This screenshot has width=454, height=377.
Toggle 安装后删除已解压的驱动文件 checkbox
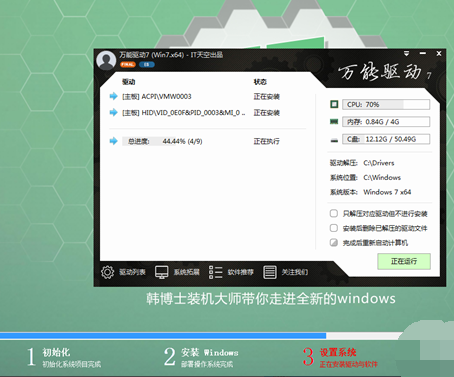[x=334, y=228]
